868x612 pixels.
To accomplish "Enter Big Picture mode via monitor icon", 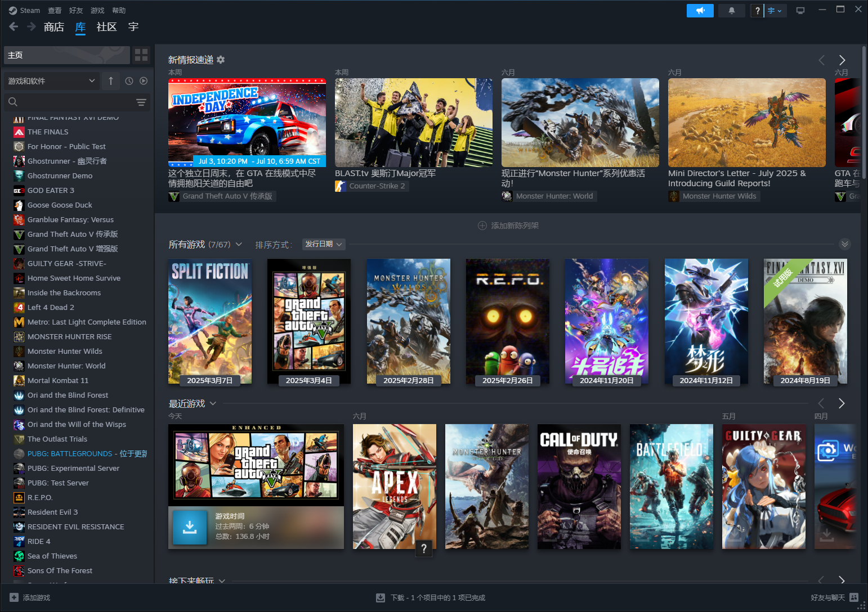I will point(800,11).
